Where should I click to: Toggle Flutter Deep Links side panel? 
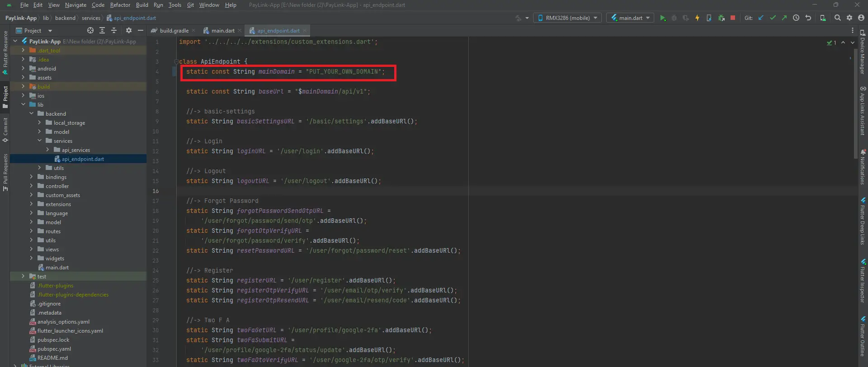click(x=863, y=221)
